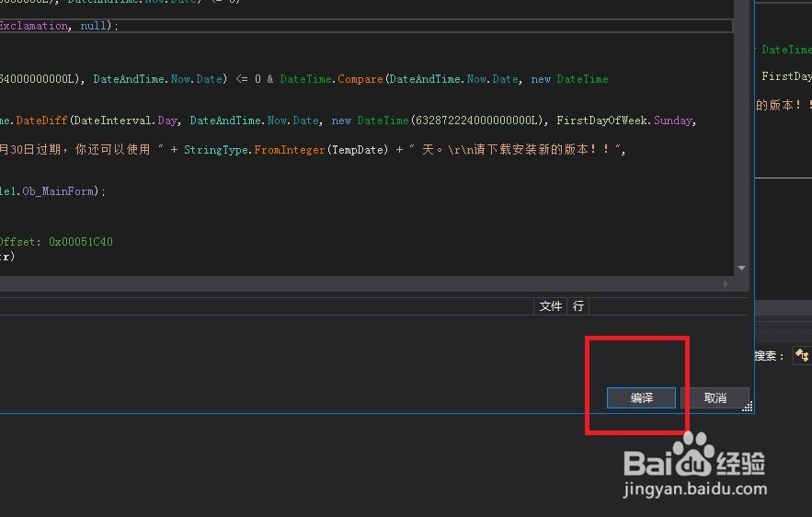The height and width of the screenshot is (517, 812).
Task: Click the DateDiff method name
Action: click(41, 121)
